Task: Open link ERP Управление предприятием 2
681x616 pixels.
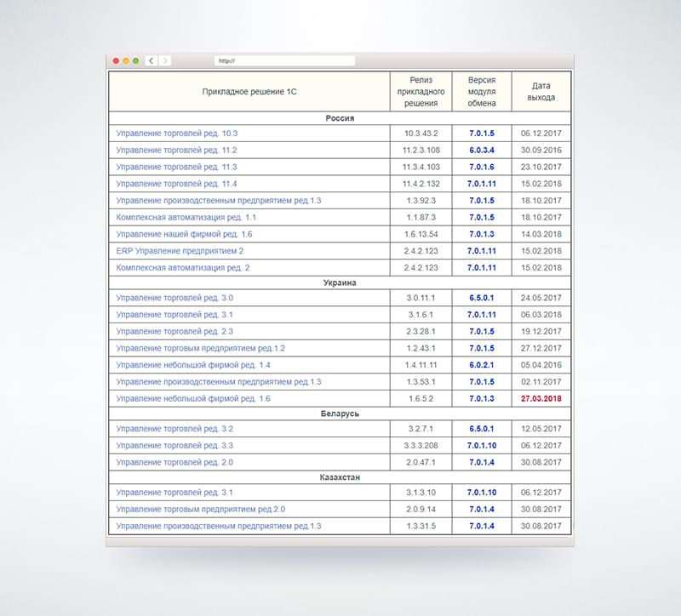Action: (x=180, y=251)
